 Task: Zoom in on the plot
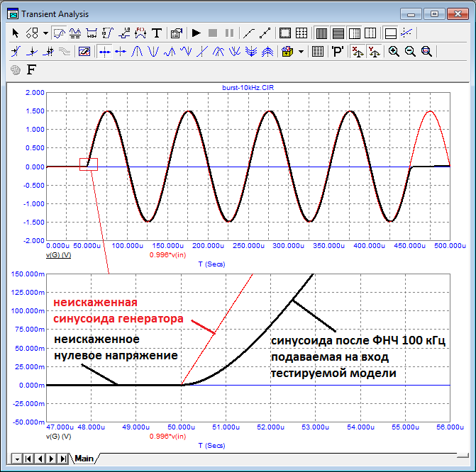click(394, 52)
